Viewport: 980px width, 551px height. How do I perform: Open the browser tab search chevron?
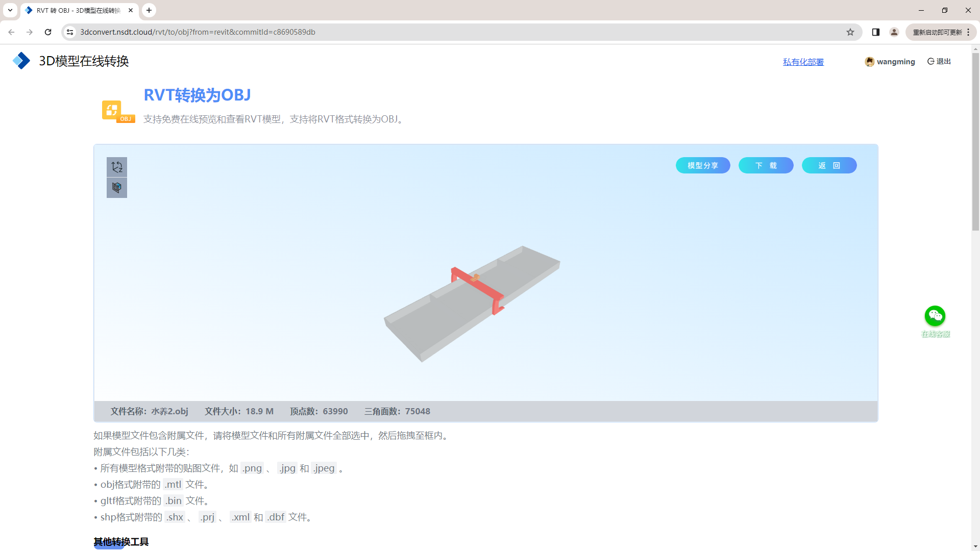point(10,10)
